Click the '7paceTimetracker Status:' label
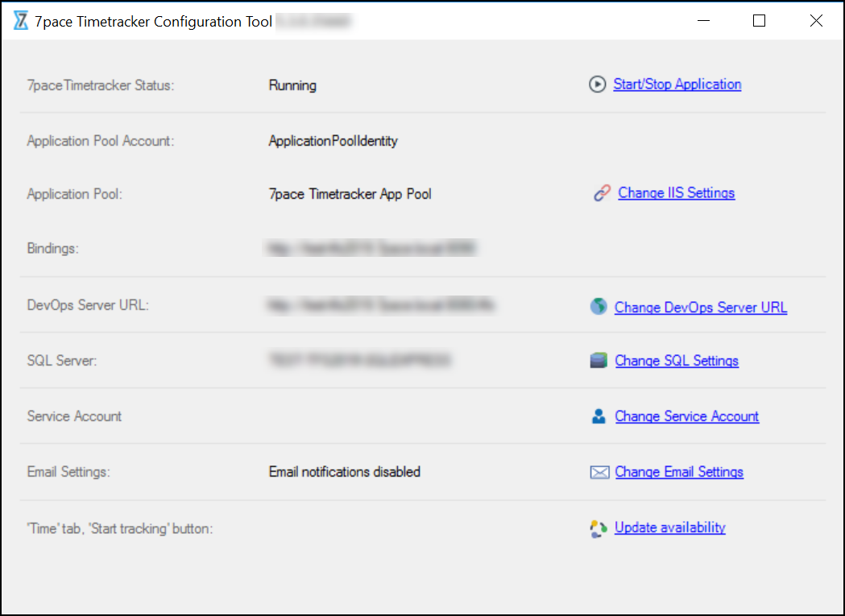Screen dimensions: 845x616 [x=101, y=85]
